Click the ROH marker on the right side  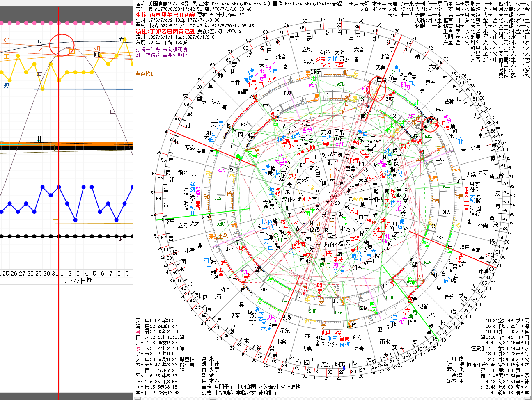pos(440,159)
